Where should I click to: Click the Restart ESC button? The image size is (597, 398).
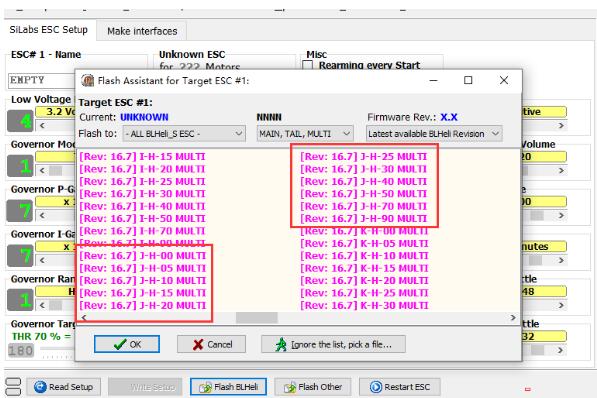[399, 387]
